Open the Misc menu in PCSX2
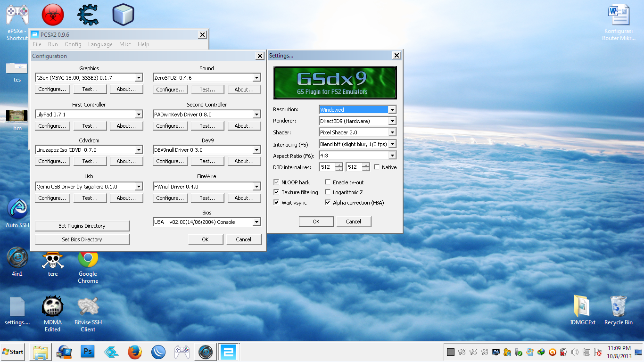The width and height of the screenshot is (644, 362). coord(125,44)
